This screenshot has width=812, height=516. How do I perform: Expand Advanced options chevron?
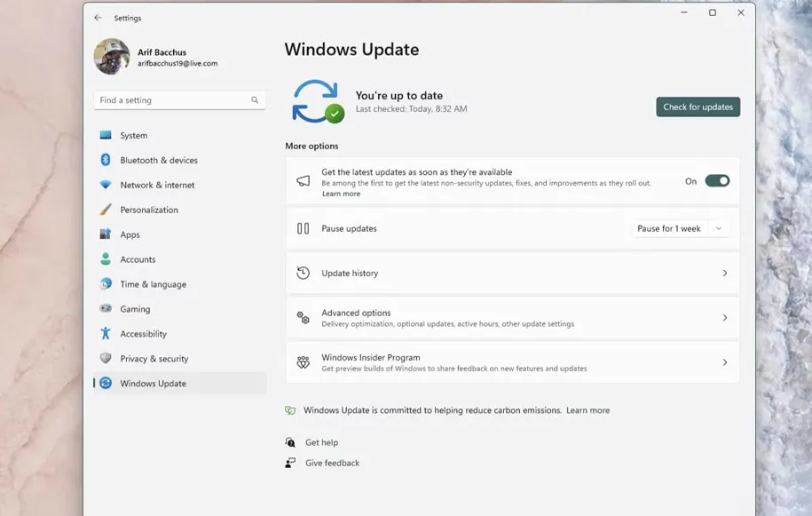pos(724,318)
